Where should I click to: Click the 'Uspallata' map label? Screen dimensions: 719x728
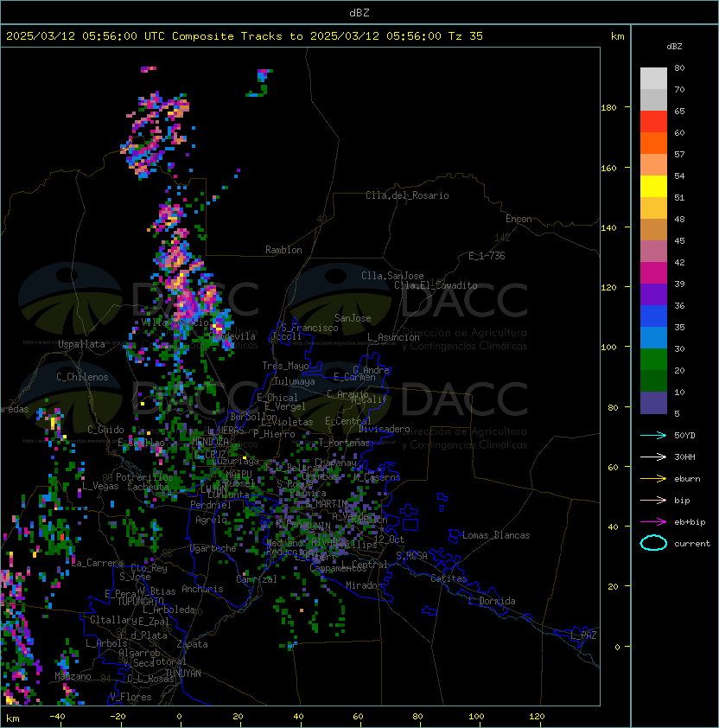(x=81, y=344)
